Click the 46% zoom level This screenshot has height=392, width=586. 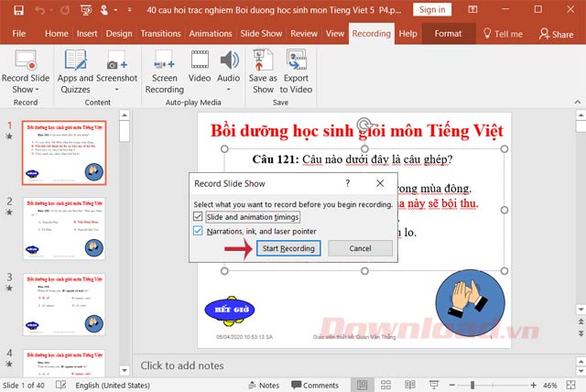549,386
